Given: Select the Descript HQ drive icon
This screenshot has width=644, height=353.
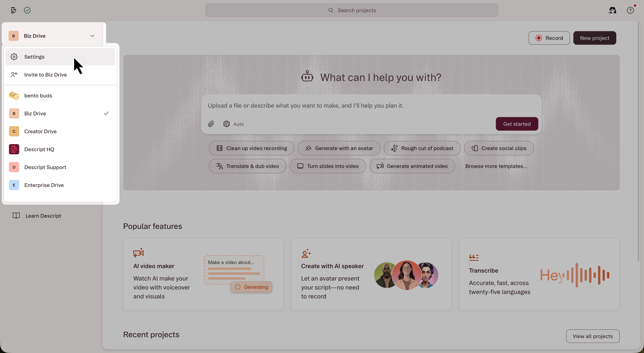Looking at the screenshot, I should pos(14,149).
